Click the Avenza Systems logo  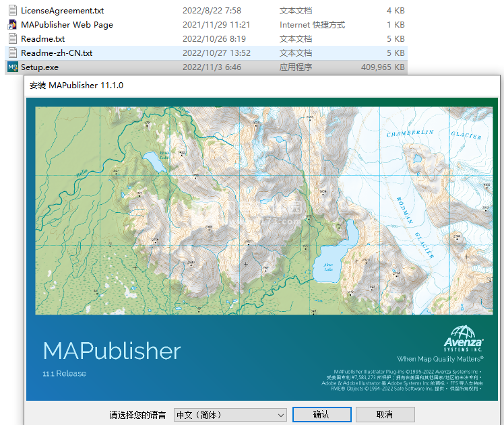click(x=463, y=339)
